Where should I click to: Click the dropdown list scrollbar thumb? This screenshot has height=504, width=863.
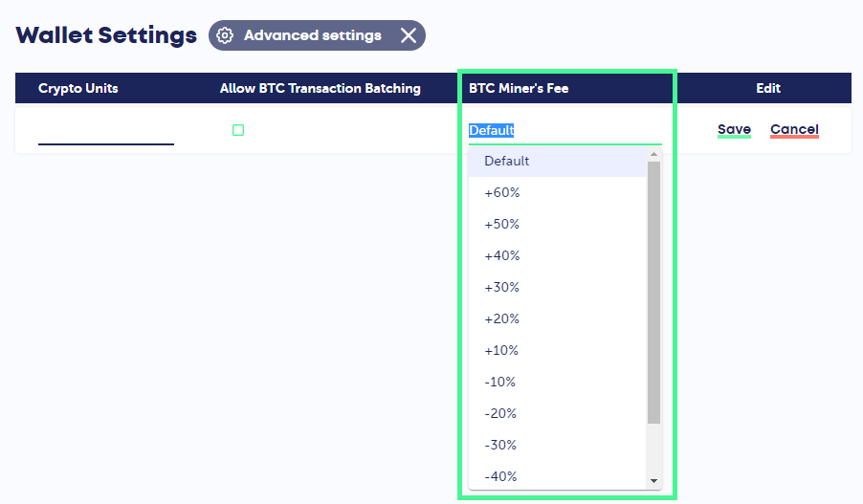[x=654, y=292]
